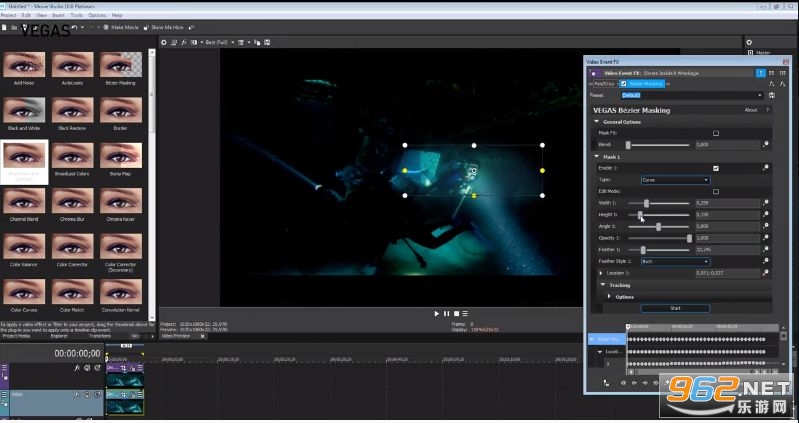This screenshot has width=799, height=423.
Task: Switch to the Transitions tab
Action: tap(100, 336)
